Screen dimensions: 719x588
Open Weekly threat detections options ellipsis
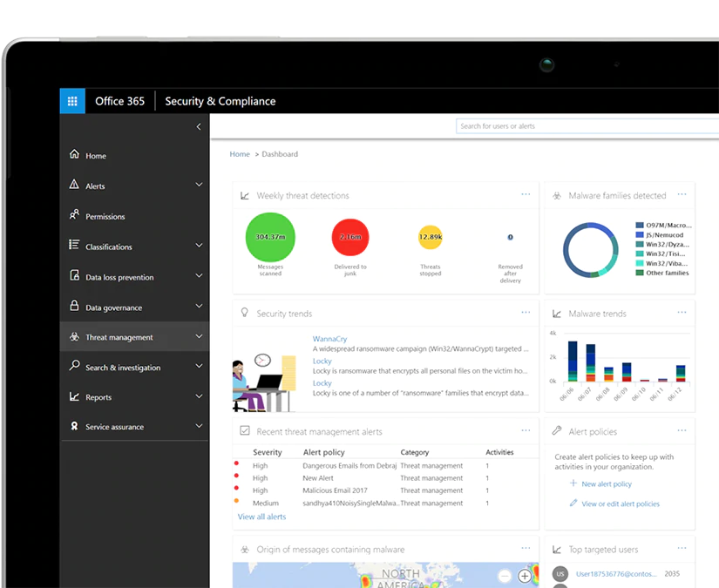[x=526, y=195]
